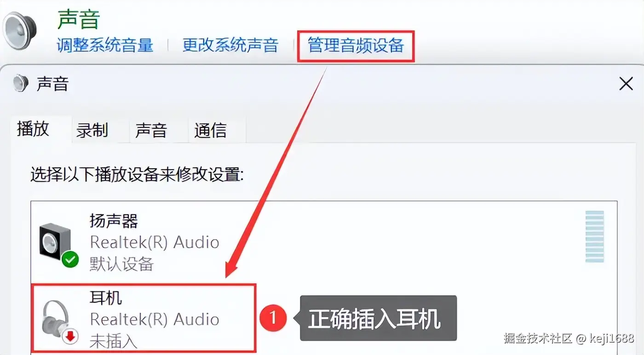Viewport: 644px width, 355px height.
Task: Click the red numbered 1 annotation circle
Action: click(273, 318)
